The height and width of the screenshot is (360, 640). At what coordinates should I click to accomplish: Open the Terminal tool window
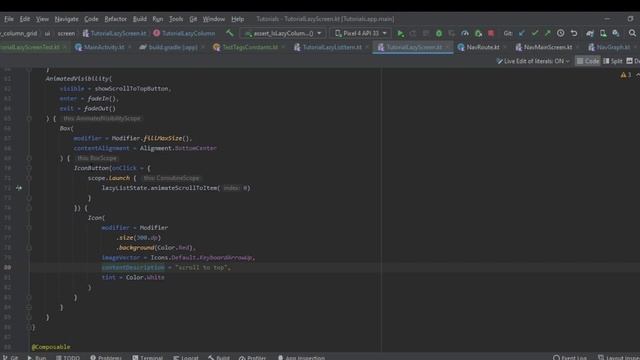tap(147, 357)
